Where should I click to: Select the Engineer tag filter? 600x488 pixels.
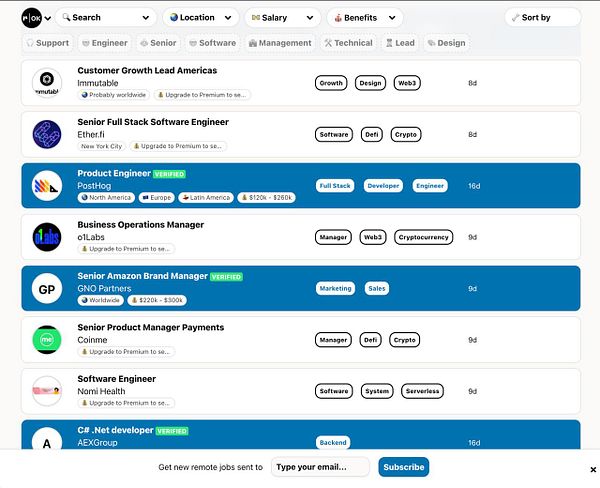(x=105, y=43)
